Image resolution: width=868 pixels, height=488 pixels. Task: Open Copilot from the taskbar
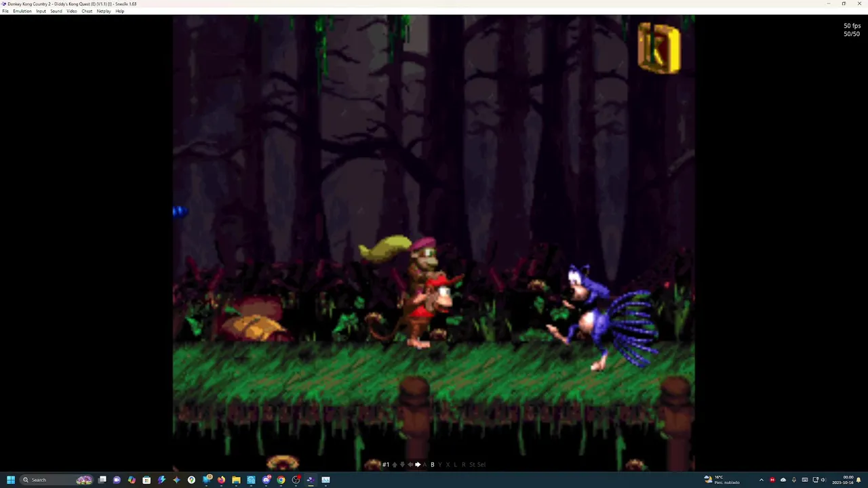[x=132, y=480]
